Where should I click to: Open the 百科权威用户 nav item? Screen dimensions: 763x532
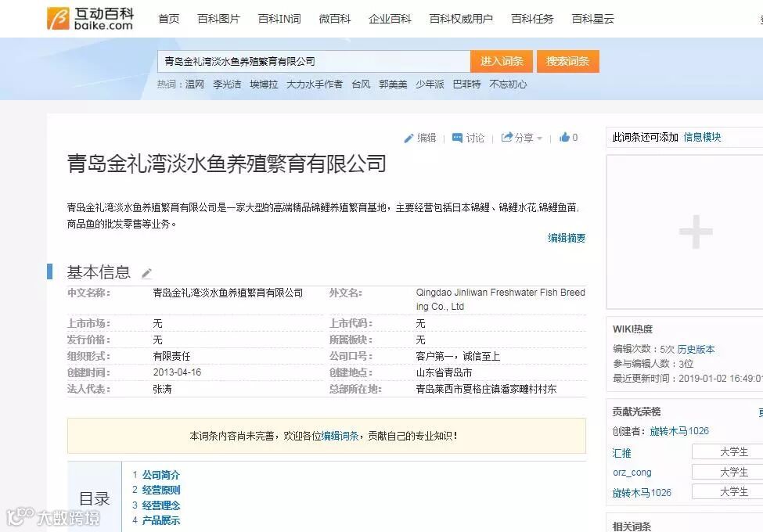(x=461, y=19)
